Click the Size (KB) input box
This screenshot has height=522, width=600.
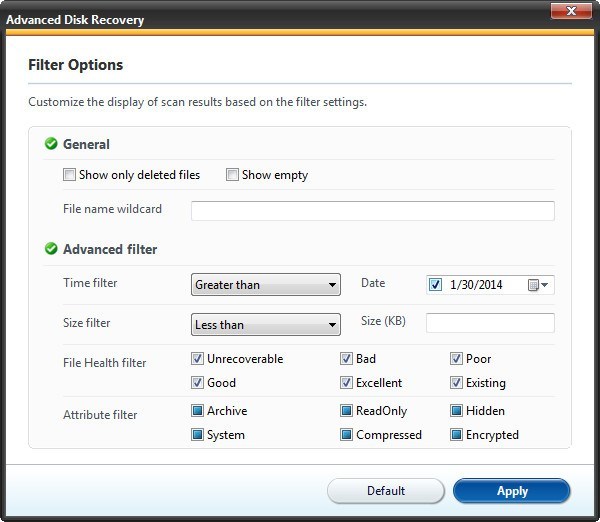click(490, 323)
